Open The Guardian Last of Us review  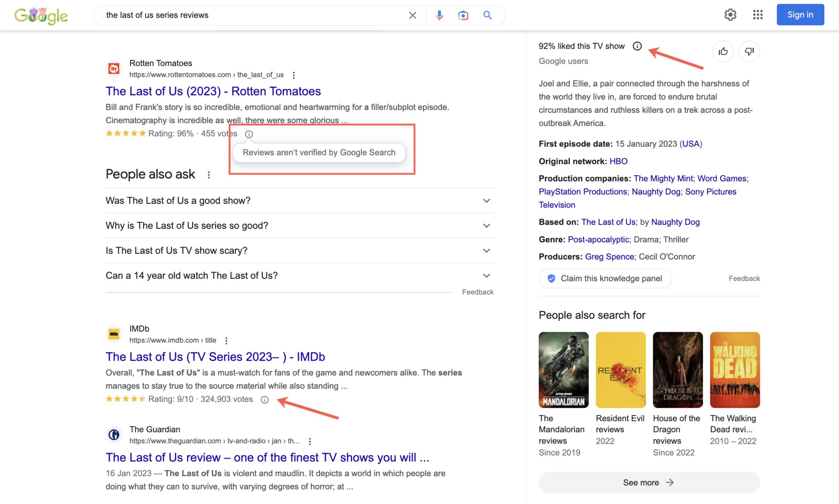click(x=268, y=457)
